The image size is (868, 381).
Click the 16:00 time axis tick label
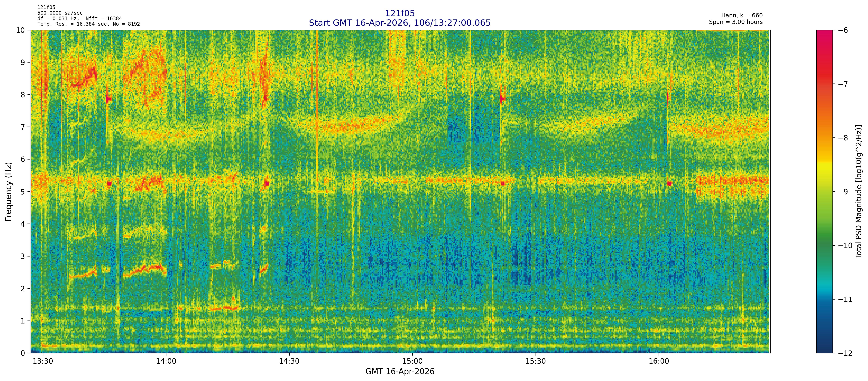pyautogui.click(x=659, y=361)
